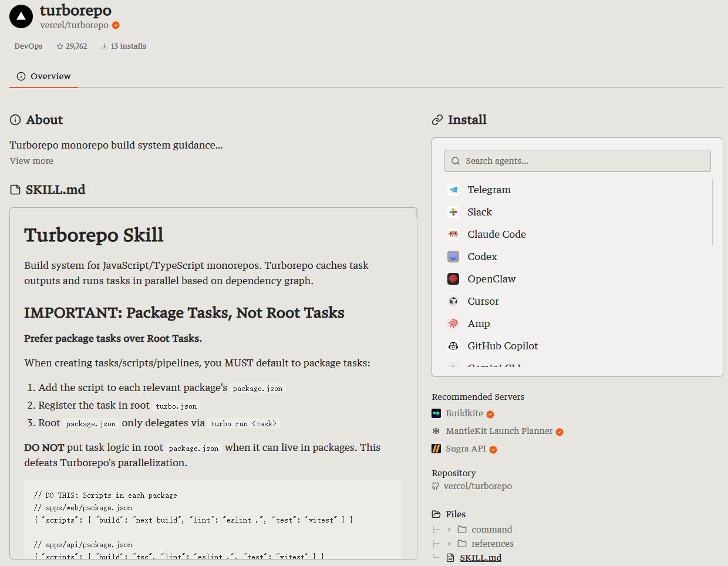Click the command folder icon
The image size is (728, 566).
point(462,530)
